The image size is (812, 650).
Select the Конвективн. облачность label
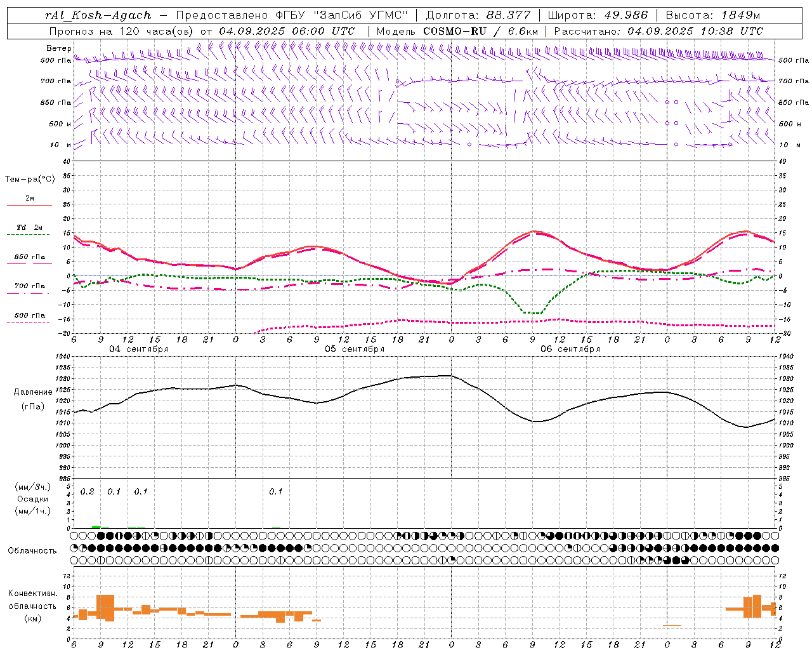click(x=32, y=600)
